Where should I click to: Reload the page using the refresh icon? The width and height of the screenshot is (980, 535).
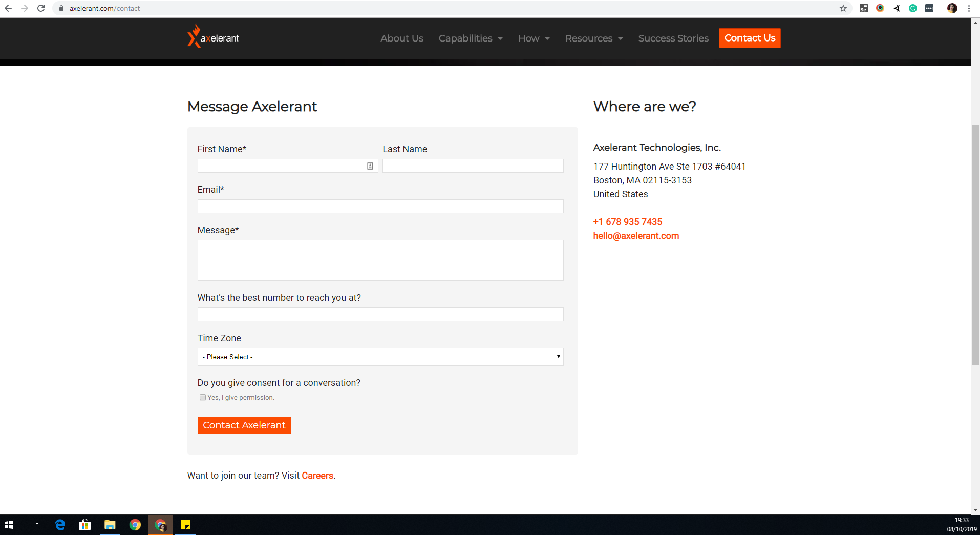coord(41,8)
